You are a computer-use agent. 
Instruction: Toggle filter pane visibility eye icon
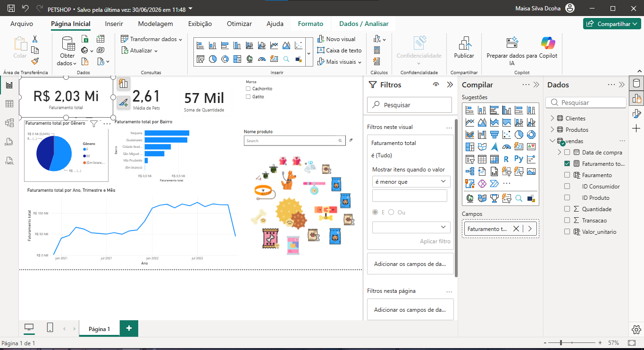[x=436, y=85]
